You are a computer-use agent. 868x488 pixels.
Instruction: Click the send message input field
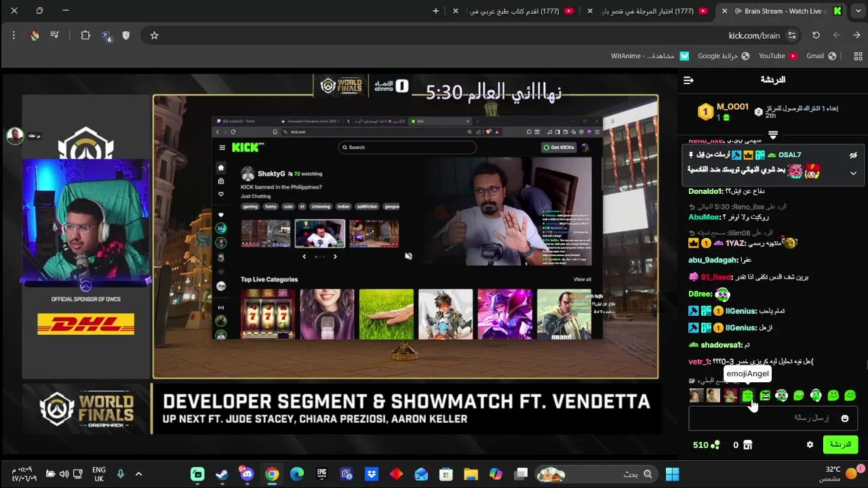773,418
